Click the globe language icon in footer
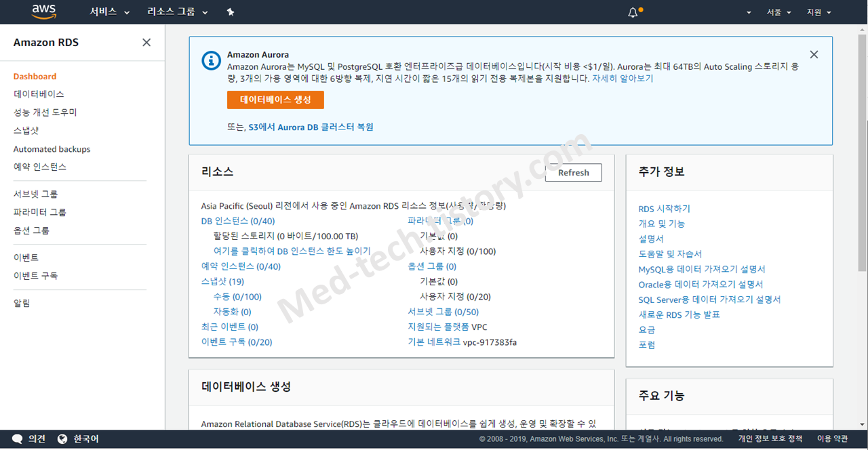 [x=63, y=439]
